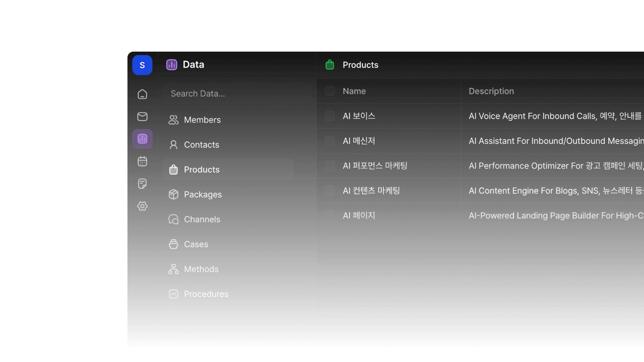
Task: Open the home icon in left rail
Action: pyautogui.click(x=142, y=94)
